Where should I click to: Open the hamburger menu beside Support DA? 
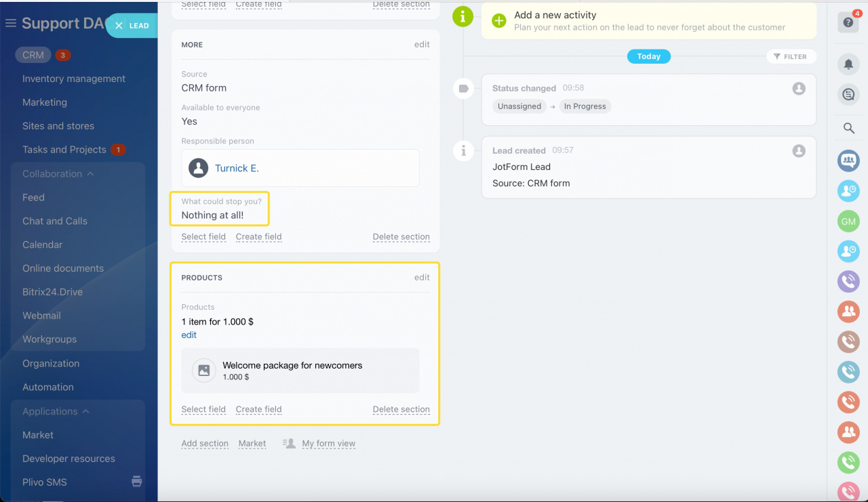[10, 24]
